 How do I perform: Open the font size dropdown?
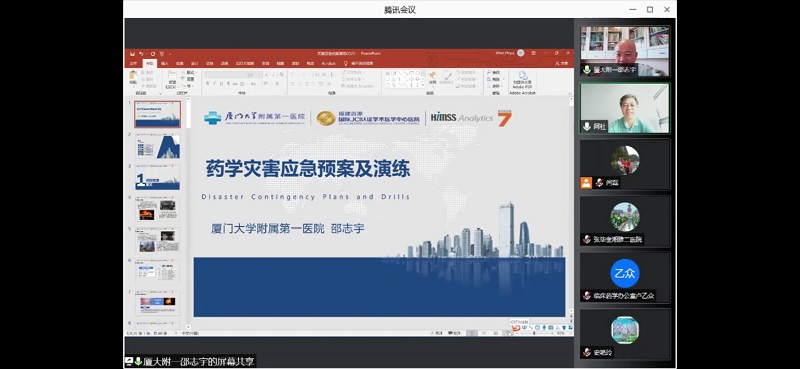256,75
